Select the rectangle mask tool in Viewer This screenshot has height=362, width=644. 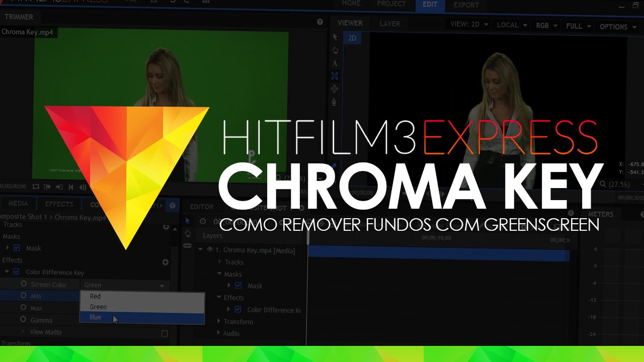[x=335, y=76]
